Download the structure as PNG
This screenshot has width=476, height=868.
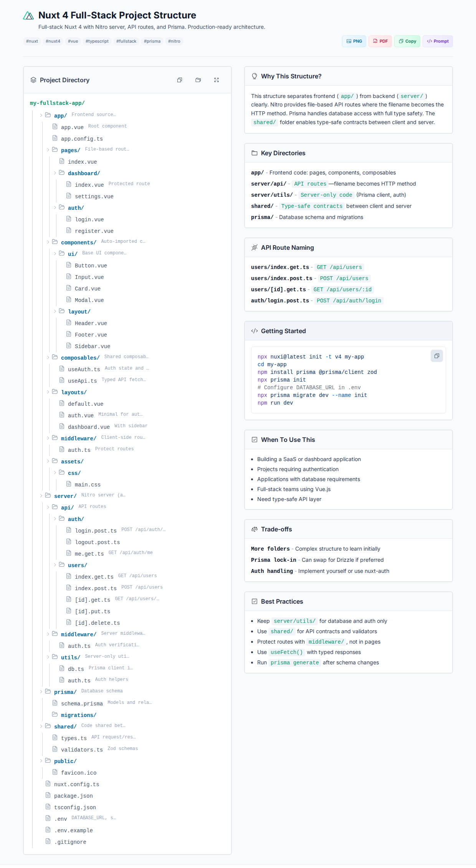pos(354,41)
